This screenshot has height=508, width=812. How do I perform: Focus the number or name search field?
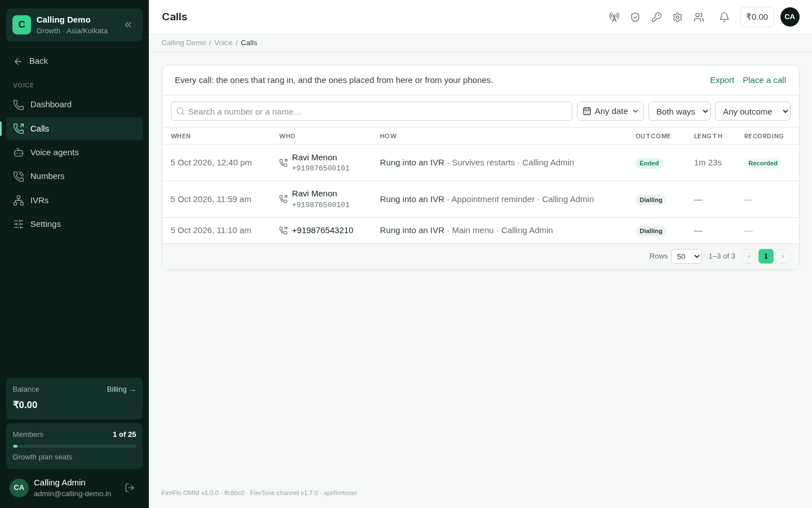372,111
